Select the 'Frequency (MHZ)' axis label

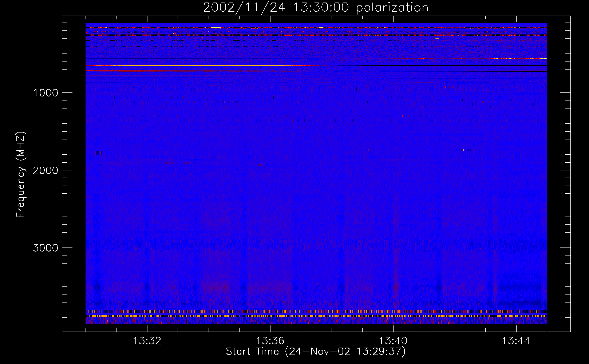coord(21,175)
